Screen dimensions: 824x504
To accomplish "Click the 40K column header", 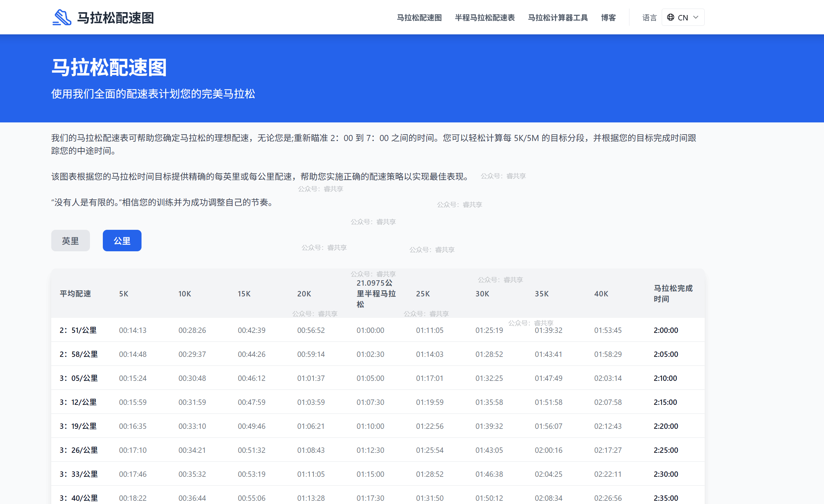I will tap(601, 294).
